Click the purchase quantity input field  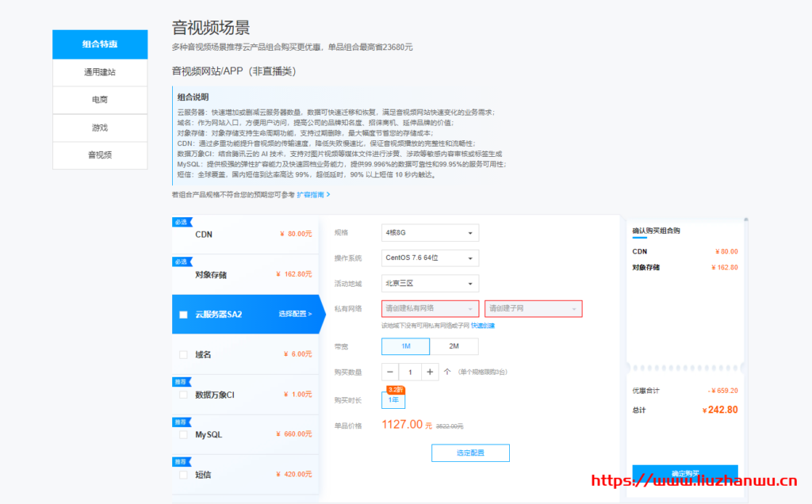pyautogui.click(x=410, y=372)
